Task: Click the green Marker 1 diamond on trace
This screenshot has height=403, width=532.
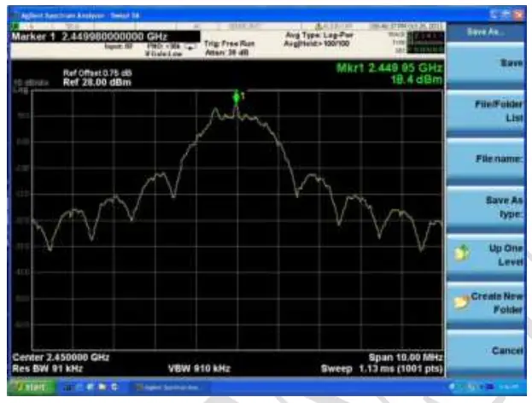Action: (237, 97)
